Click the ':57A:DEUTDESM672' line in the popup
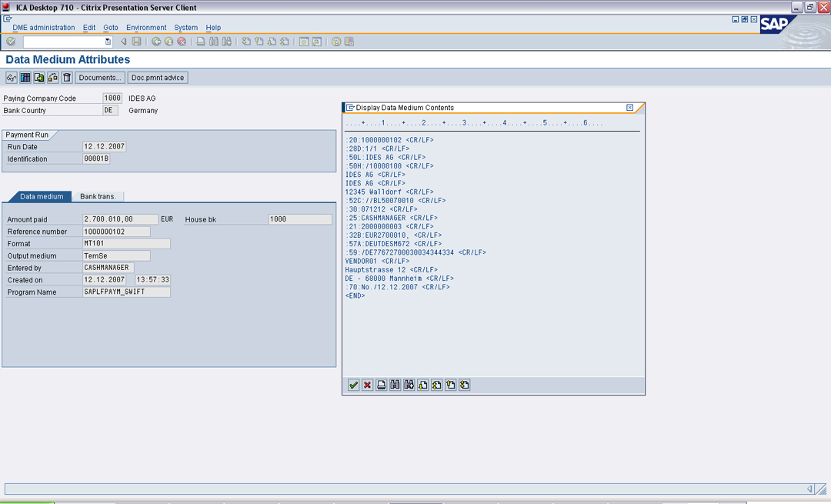This screenshot has width=831, height=504. click(x=393, y=244)
